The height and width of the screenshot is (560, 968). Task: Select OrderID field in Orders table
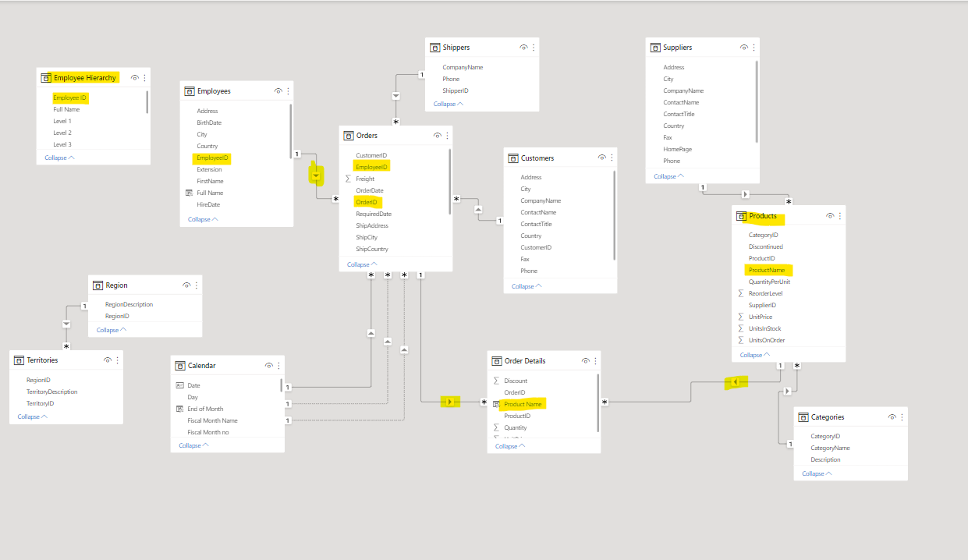coord(367,202)
